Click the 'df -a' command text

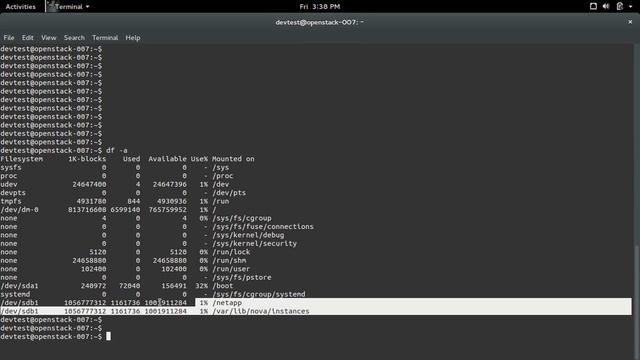[x=117, y=151]
